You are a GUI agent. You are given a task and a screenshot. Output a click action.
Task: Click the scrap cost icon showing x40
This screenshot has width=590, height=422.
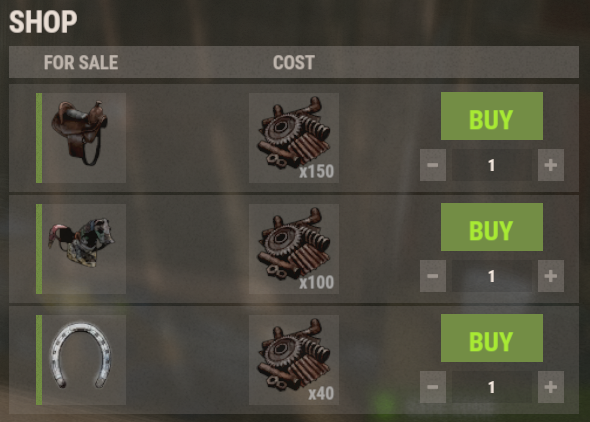click(x=294, y=360)
